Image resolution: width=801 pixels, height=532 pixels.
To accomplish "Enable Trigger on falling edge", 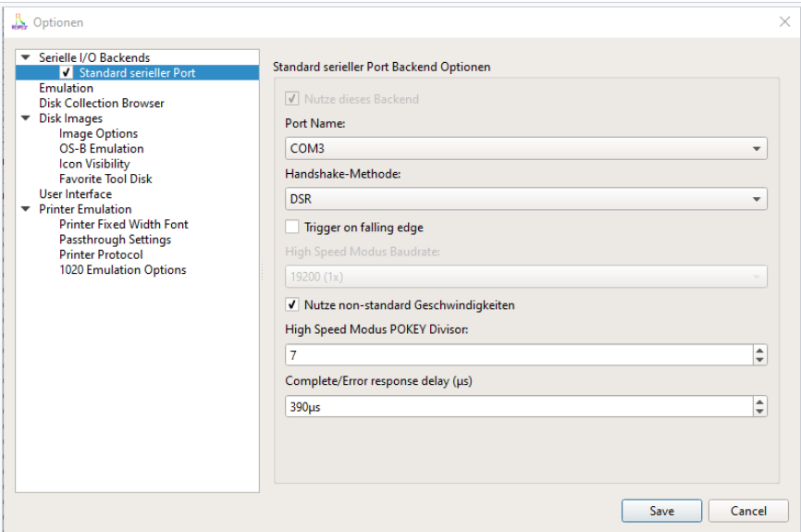I will (292, 228).
